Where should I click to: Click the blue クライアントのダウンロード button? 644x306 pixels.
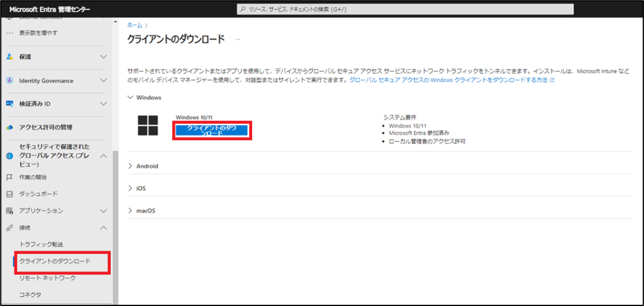click(212, 131)
